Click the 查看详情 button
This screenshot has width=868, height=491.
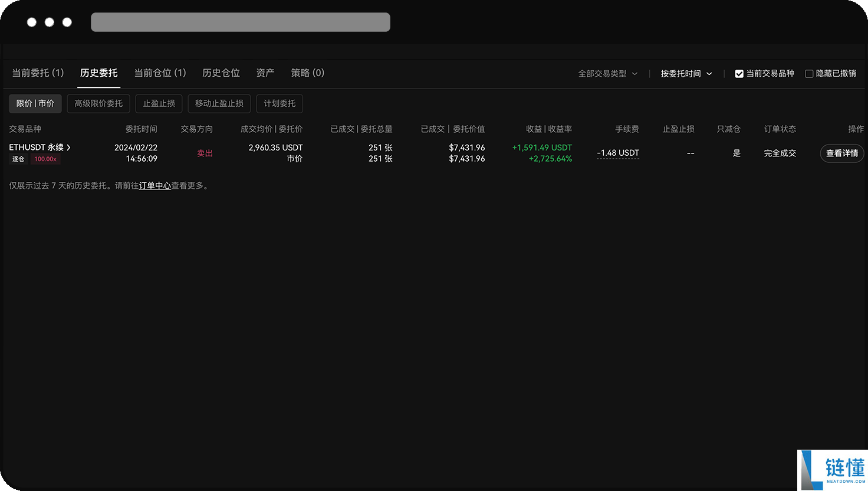841,153
